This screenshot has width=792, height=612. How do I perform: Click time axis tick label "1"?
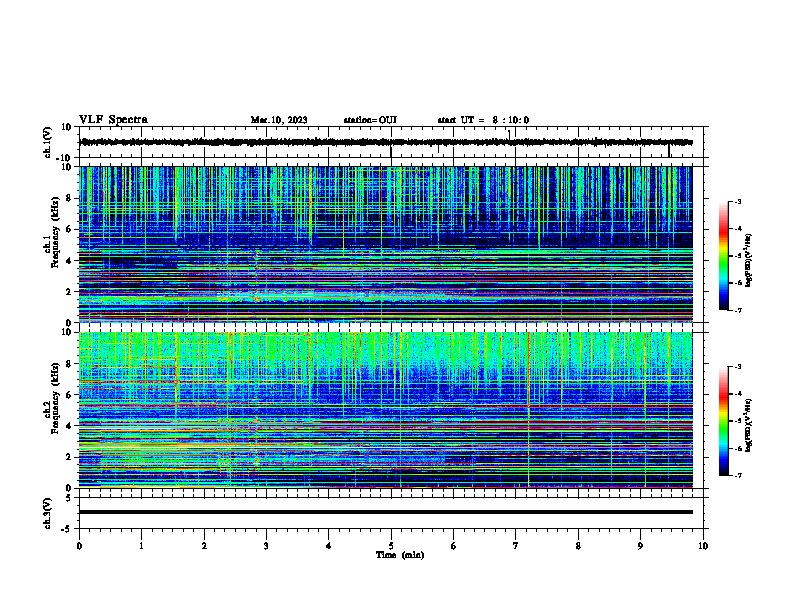(141, 546)
